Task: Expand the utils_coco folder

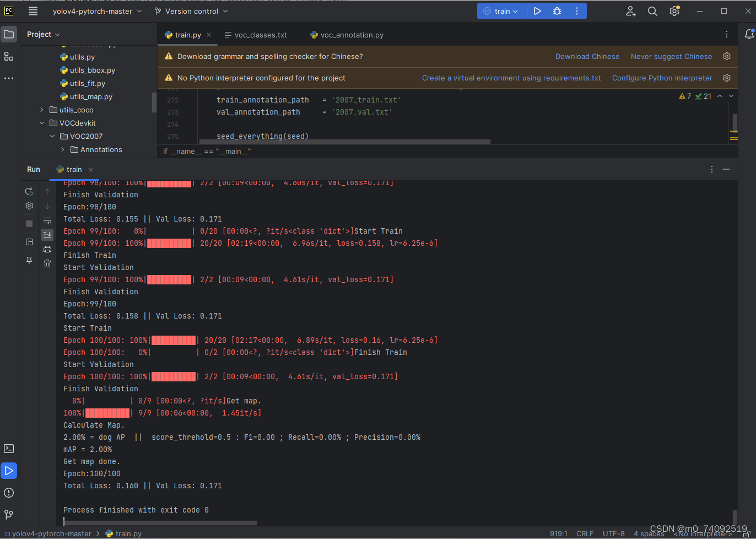Action: point(41,110)
